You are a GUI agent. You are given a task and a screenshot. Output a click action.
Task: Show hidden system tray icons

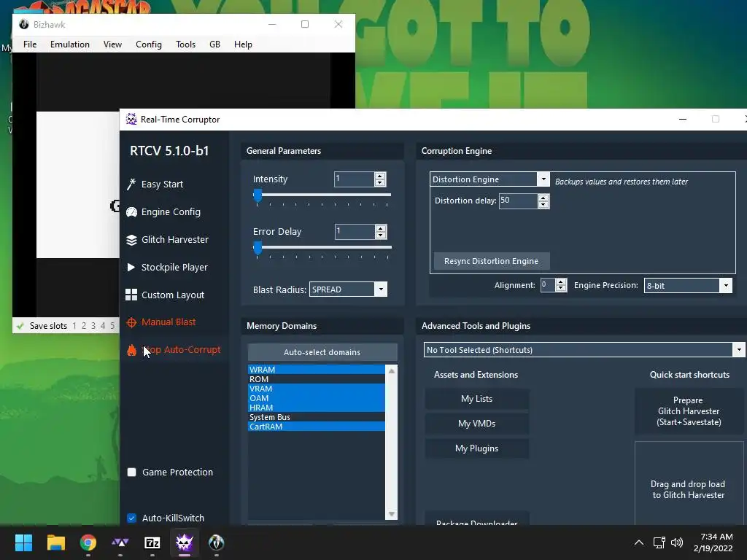[x=639, y=542]
